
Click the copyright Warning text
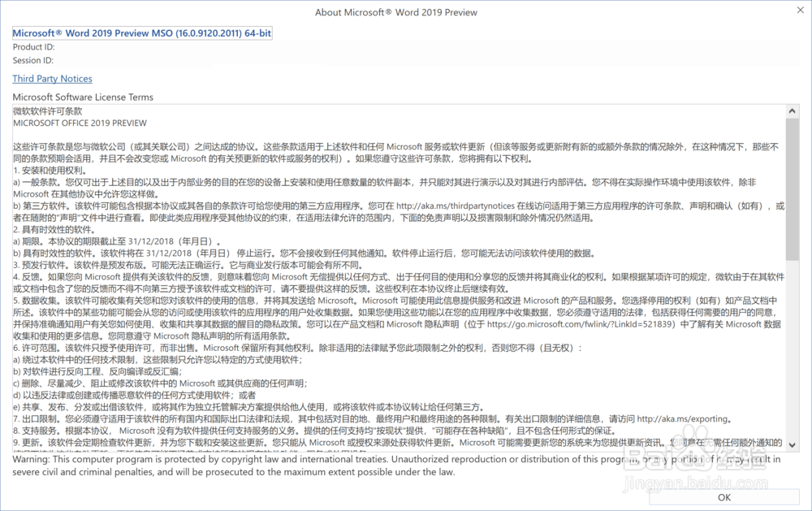click(x=396, y=466)
